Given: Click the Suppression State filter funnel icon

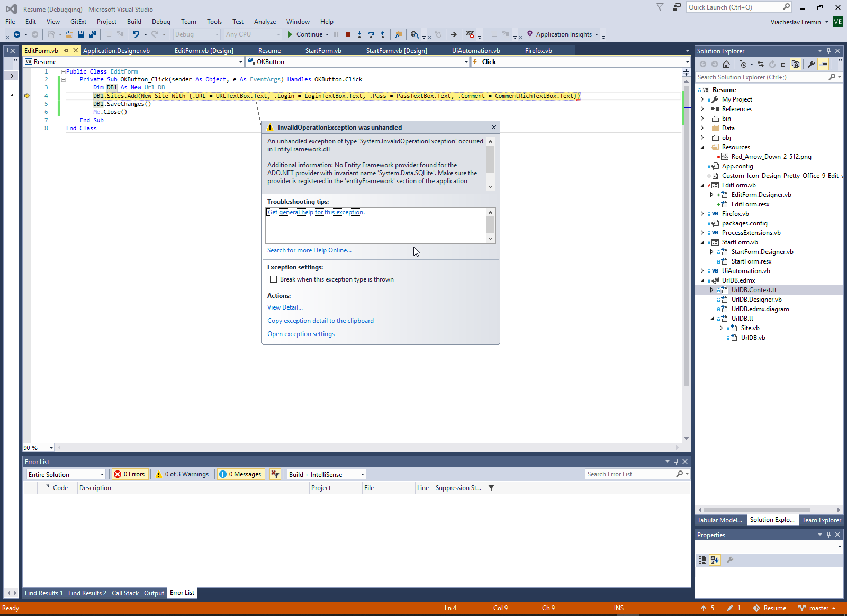Looking at the screenshot, I should pyautogui.click(x=491, y=488).
